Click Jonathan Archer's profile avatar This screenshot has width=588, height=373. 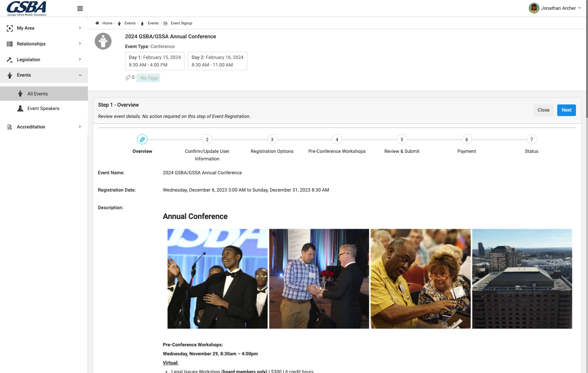534,8
